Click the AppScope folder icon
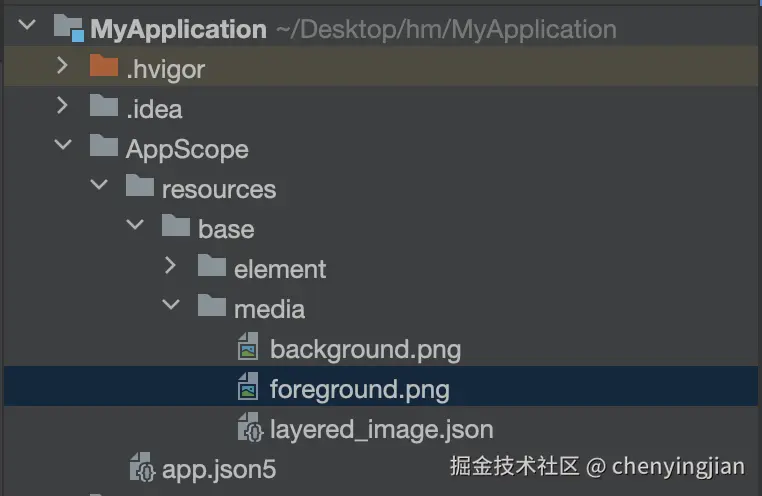 [103, 148]
